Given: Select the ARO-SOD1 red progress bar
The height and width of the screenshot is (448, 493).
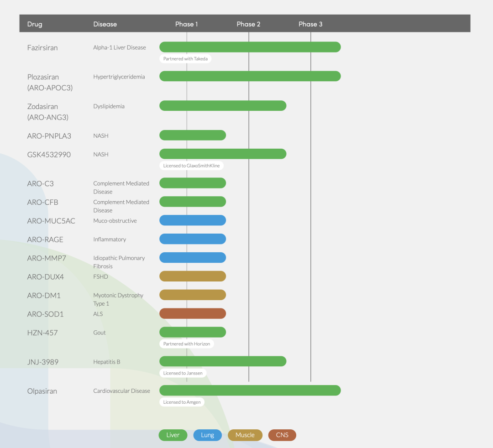Looking at the screenshot, I should (193, 313).
